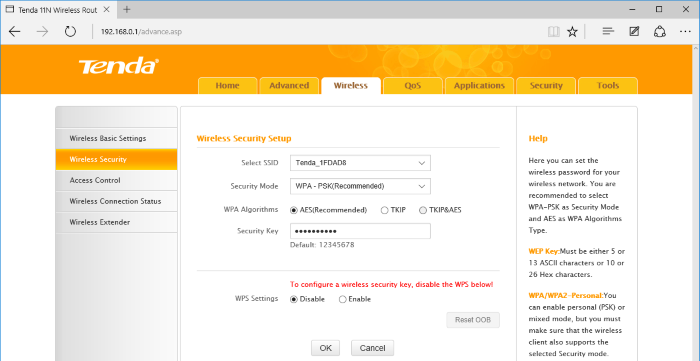Close the Tenda 11N Wireless Router tab
The height and width of the screenshot is (361, 700).
click(x=108, y=9)
